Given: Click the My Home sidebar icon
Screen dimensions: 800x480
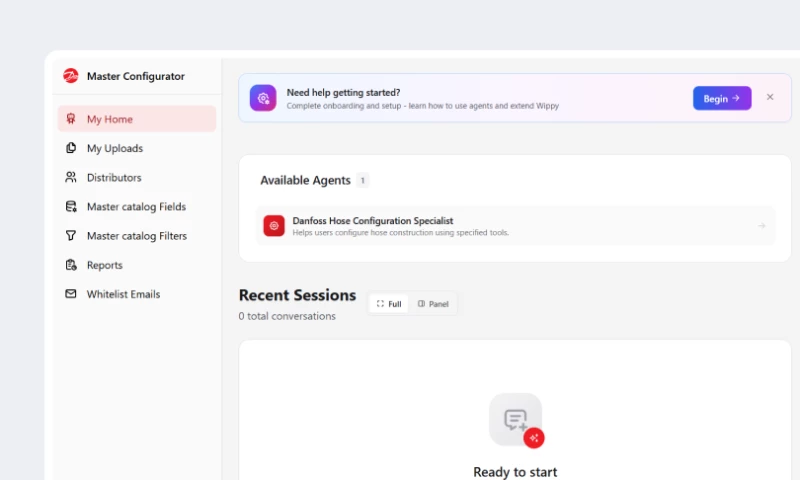Looking at the screenshot, I should point(71,119).
